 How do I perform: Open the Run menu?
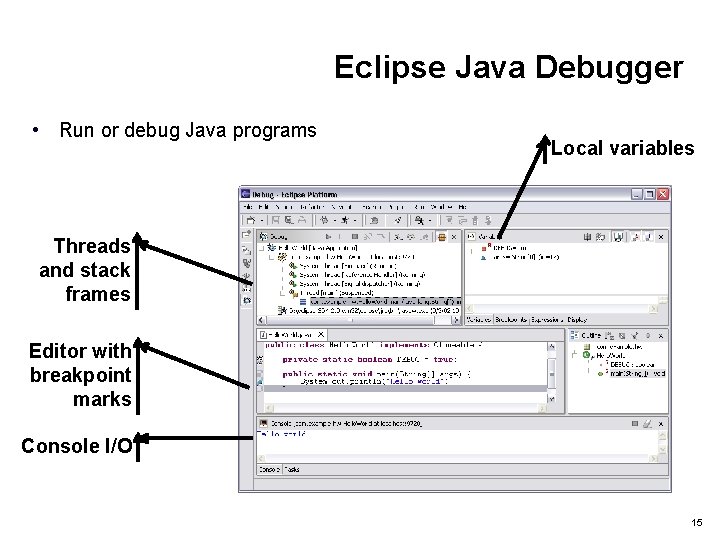pos(419,207)
